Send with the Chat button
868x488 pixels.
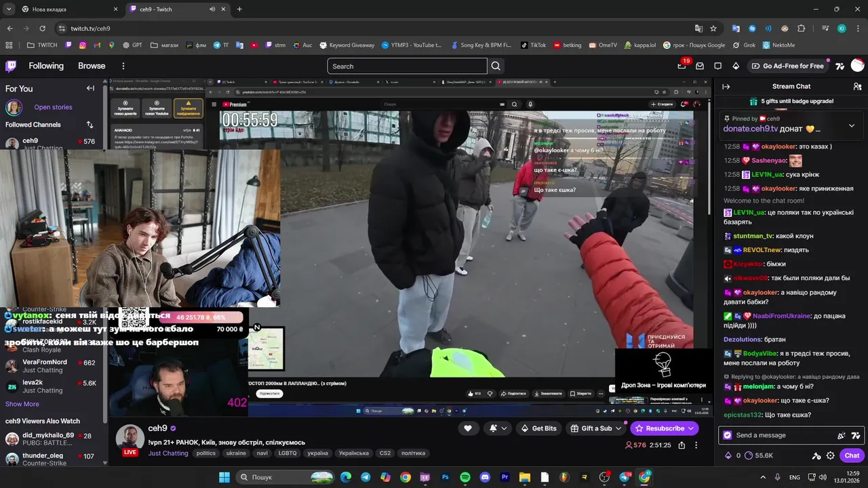pos(852,455)
